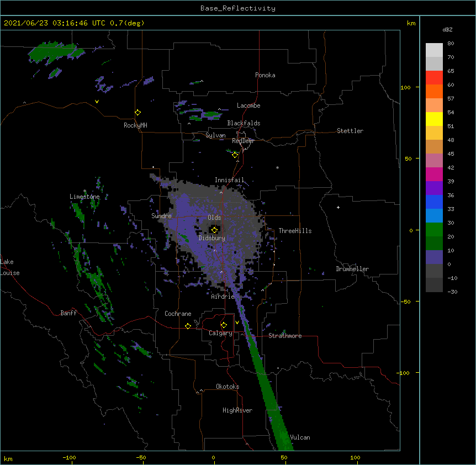Select the yellow diamond marker above Calgary
Viewport: 476px width, 465px height.
tap(224, 325)
